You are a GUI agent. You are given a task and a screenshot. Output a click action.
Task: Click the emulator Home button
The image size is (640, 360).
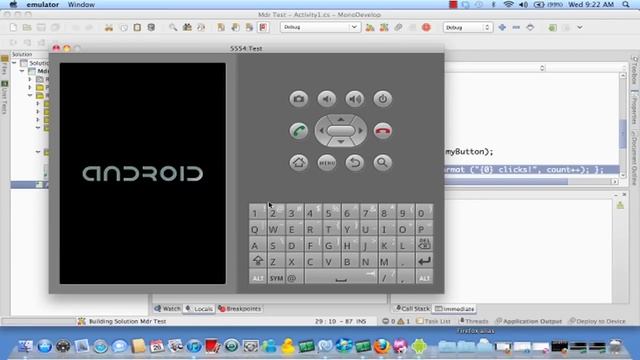tap(299, 162)
